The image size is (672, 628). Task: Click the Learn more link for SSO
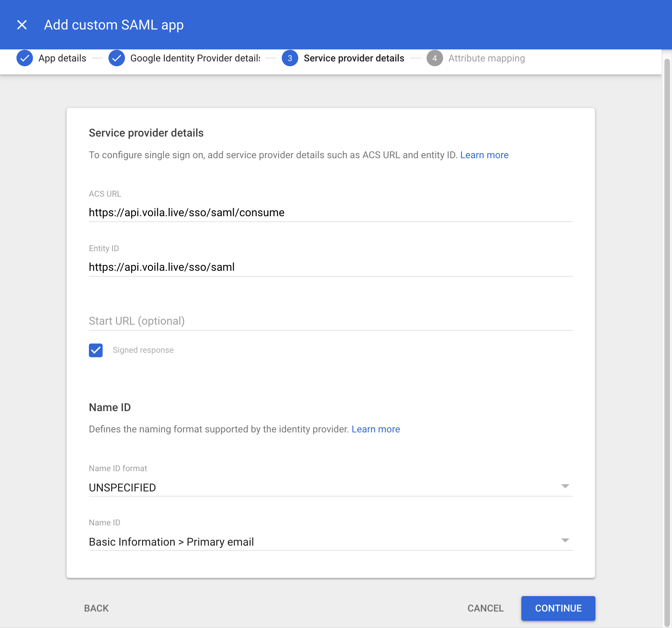(484, 155)
